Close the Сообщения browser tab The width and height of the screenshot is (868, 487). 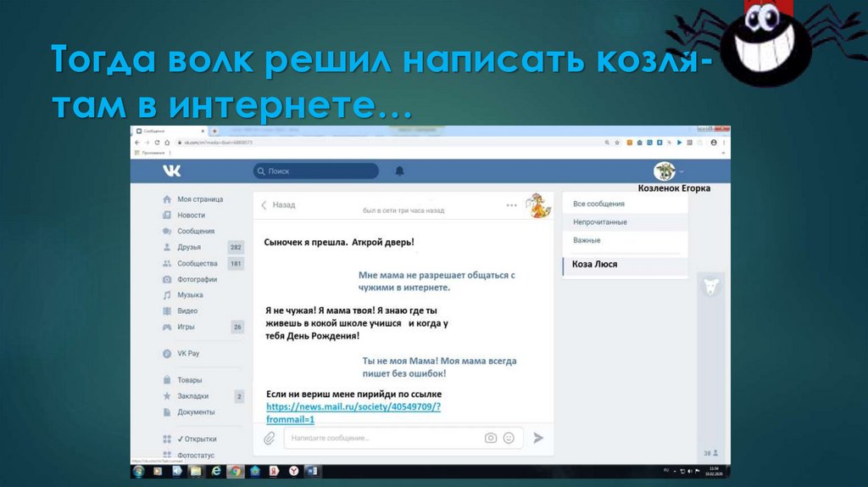pyautogui.click(x=203, y=132)
